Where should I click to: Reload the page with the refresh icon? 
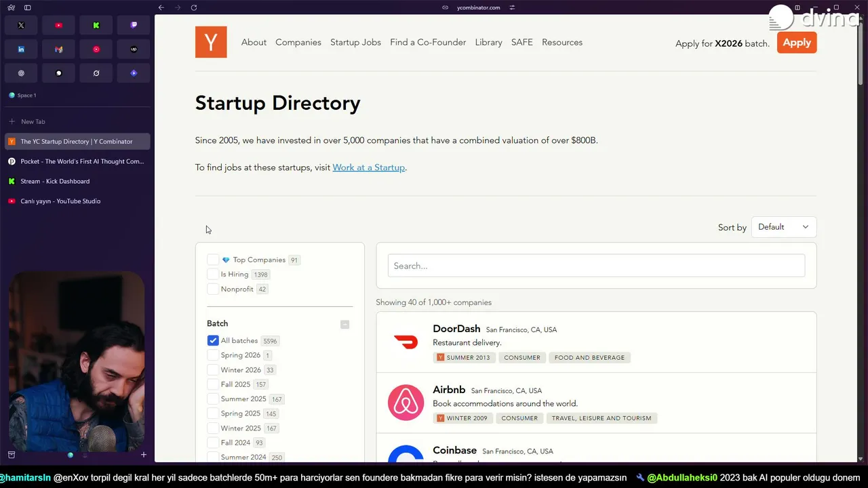click(194, 7)
